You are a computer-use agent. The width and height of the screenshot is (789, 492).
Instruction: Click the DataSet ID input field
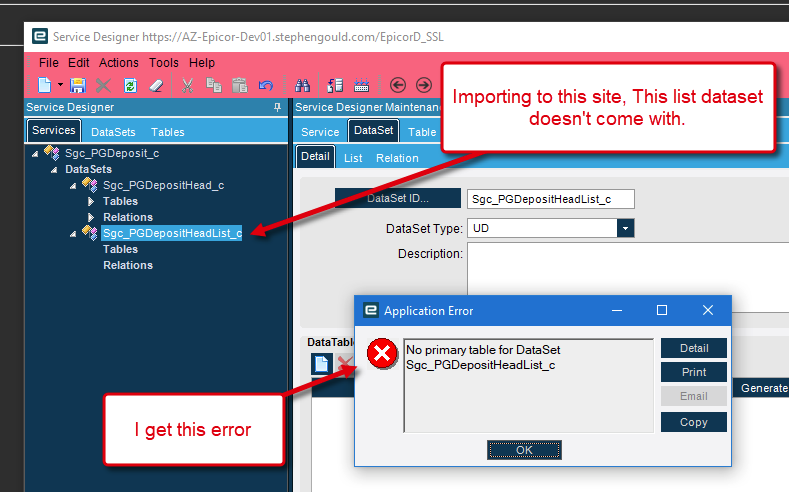click(x=550, y=199)
